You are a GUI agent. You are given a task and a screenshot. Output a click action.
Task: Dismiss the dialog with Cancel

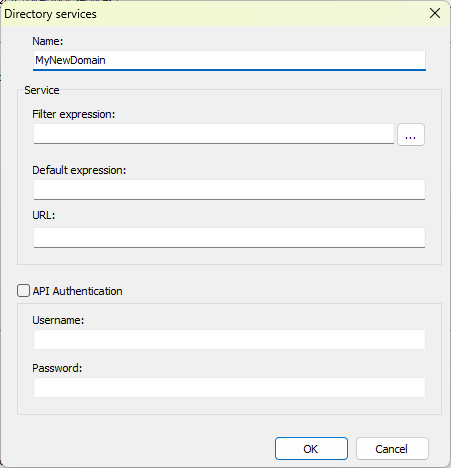pos(392,449)
